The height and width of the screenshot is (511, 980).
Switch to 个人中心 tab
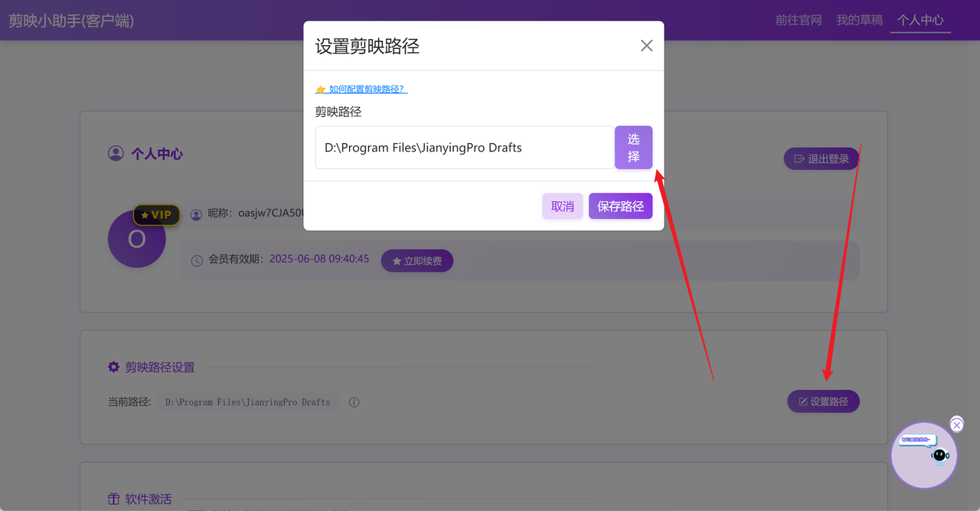[920, 21]
